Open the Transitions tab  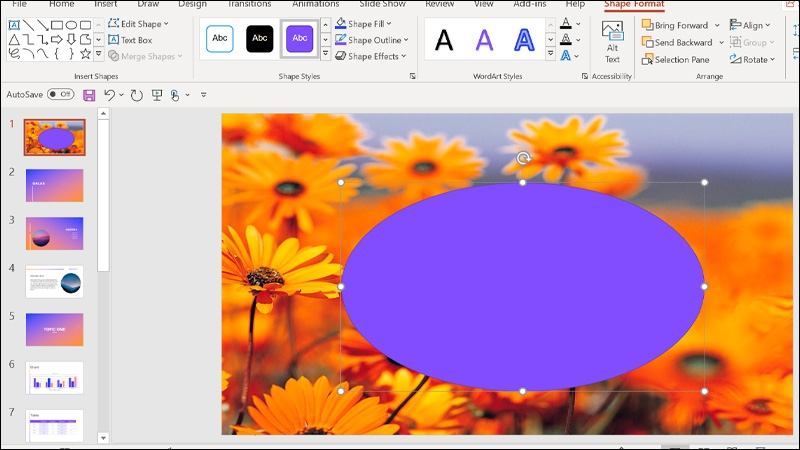249,4
